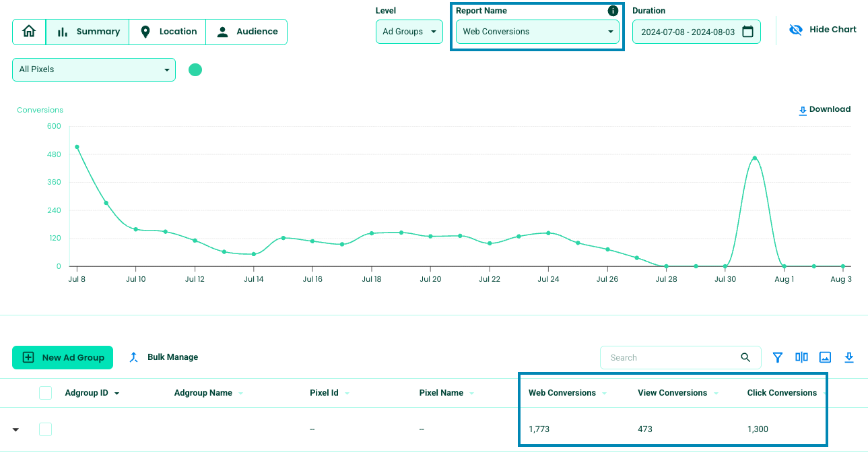Expand the first table row arrow

[16, 429]
